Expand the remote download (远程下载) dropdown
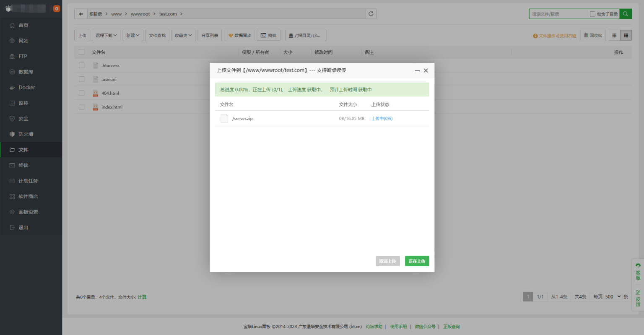644x335 pixels. tap(106, 36)
